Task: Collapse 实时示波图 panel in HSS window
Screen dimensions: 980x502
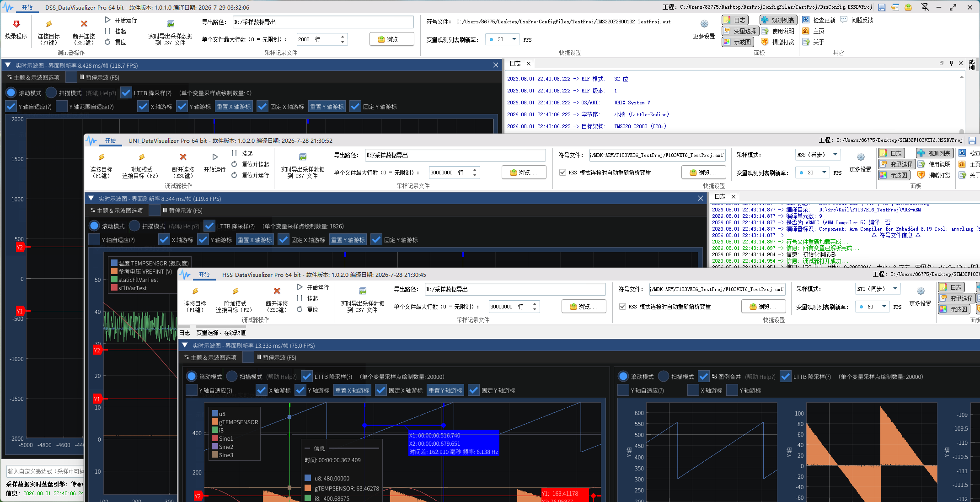Action: pyautogui.click(x=185, y=345)
